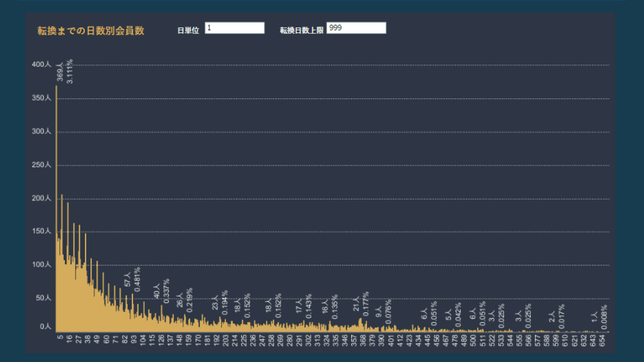Select the 3.111% data label
The height and width of the screenshot is (362, 644).
[x=70, y=71]
